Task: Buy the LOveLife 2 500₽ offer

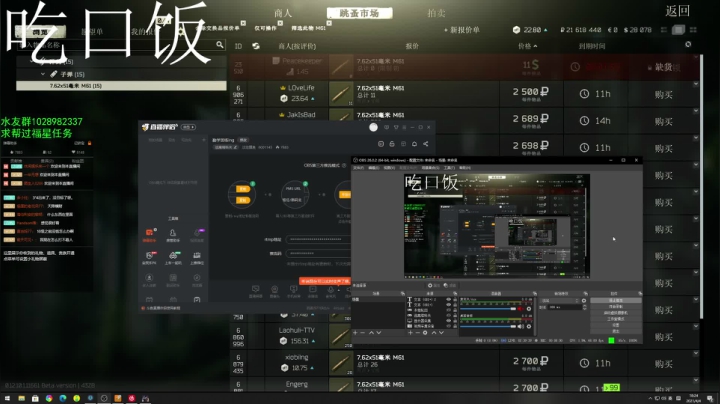Action: coord(664,95)
